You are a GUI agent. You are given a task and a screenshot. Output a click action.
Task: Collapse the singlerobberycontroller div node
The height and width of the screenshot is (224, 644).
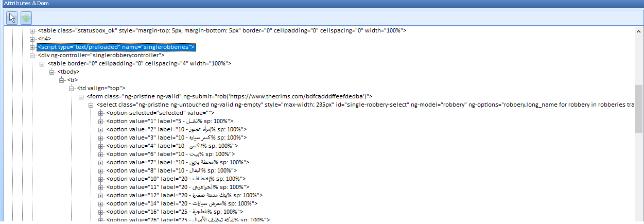tap(32, 55)
